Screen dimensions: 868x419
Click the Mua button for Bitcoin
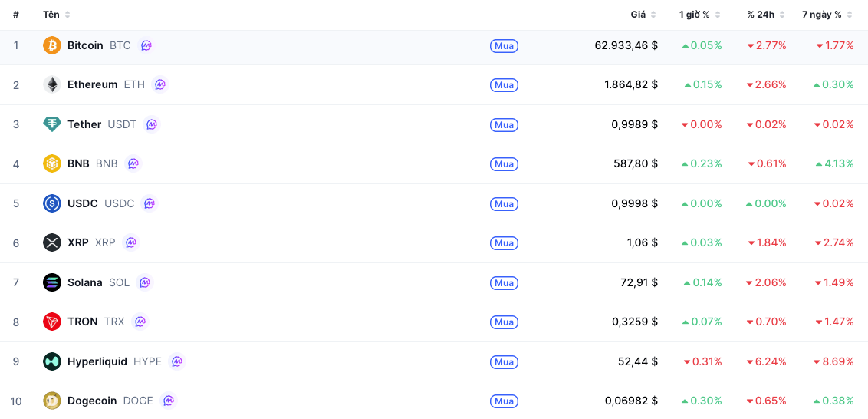tap(504, 45)
